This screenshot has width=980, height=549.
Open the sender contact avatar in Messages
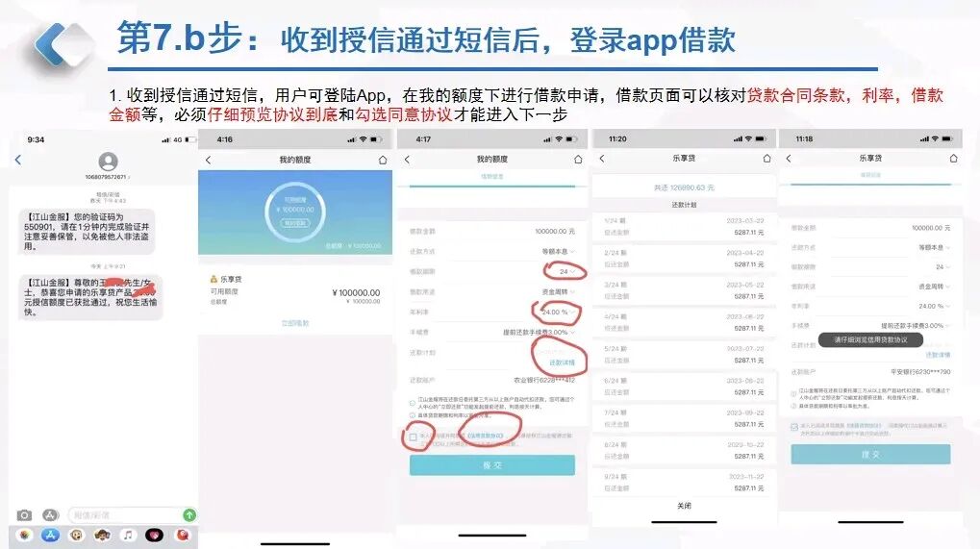coord(108,162)
